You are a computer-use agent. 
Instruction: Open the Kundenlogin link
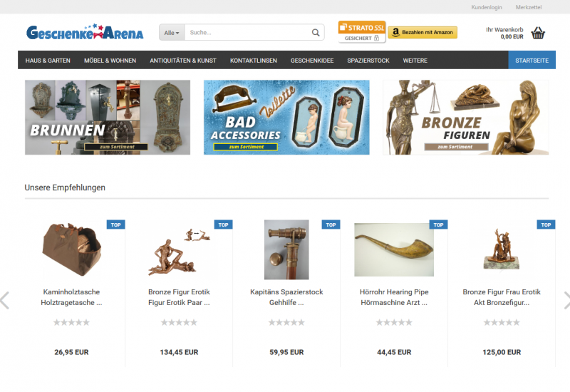coord(487,7)
